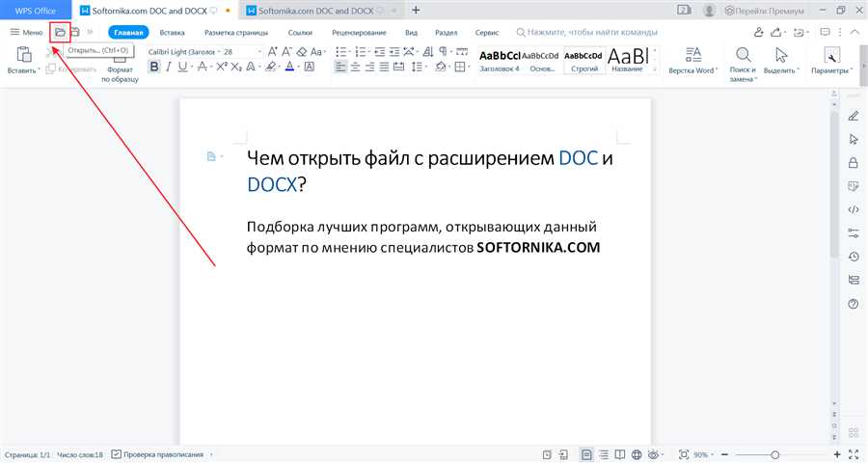This screenshot has height=463, width=868.
Task: Toggle underline formatting
Action: [x=182, y=67]
